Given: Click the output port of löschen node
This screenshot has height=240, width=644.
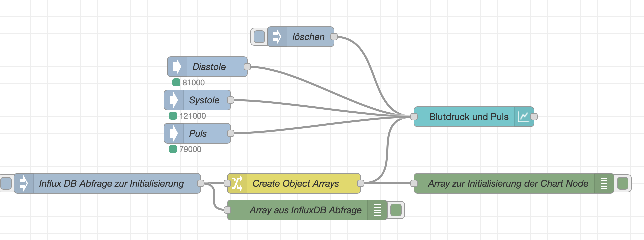Looking at the screenshot, I should coord(334,37).
